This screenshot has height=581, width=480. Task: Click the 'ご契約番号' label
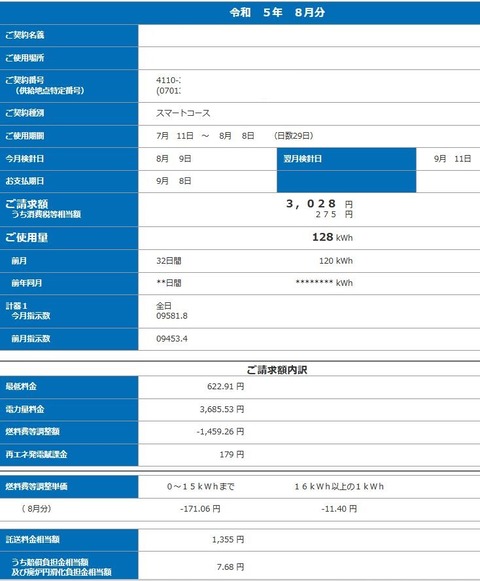[25, 80]
